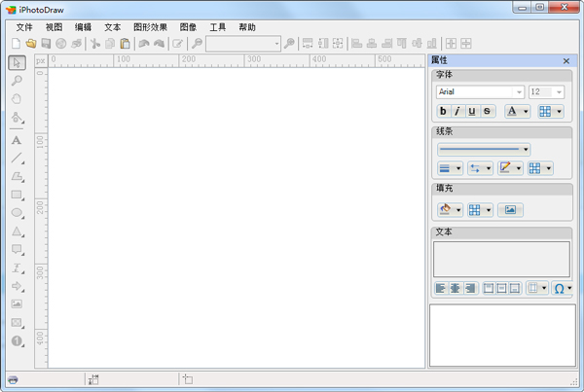The height and width of the screenshot is (392, 584).
Task: Open the font background grid dropdown
Action: coord(551,111)
